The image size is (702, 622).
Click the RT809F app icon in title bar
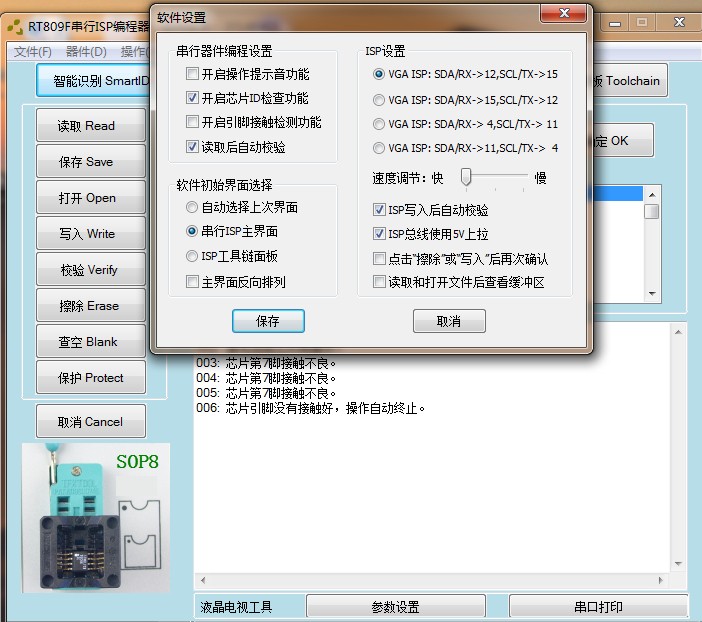(14, 25)
